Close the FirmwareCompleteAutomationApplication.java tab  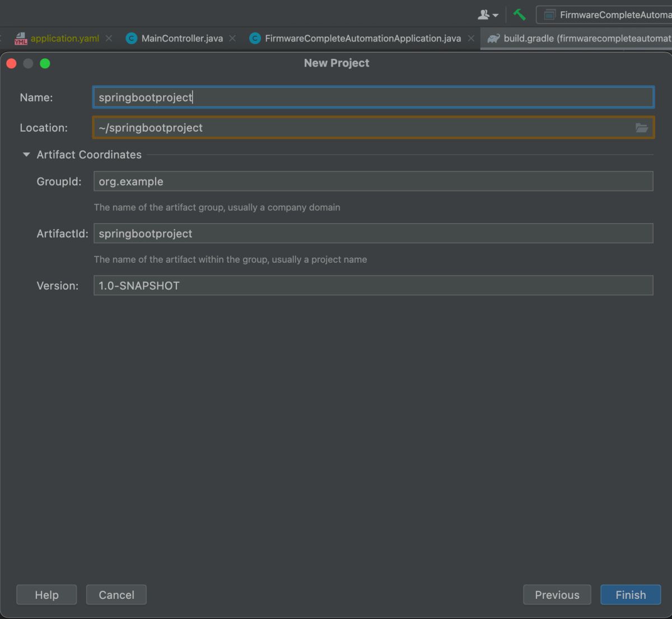pyautogui.click(x=471, y=38)
